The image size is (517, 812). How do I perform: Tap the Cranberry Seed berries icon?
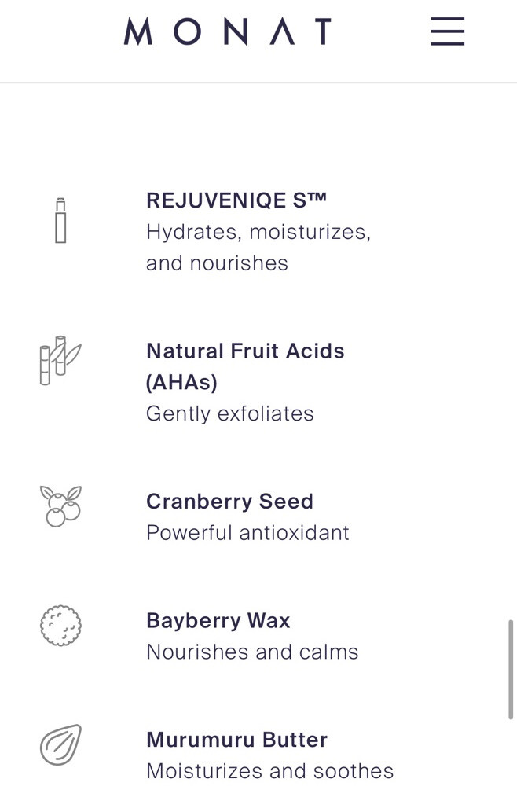(x=60, y=505)
